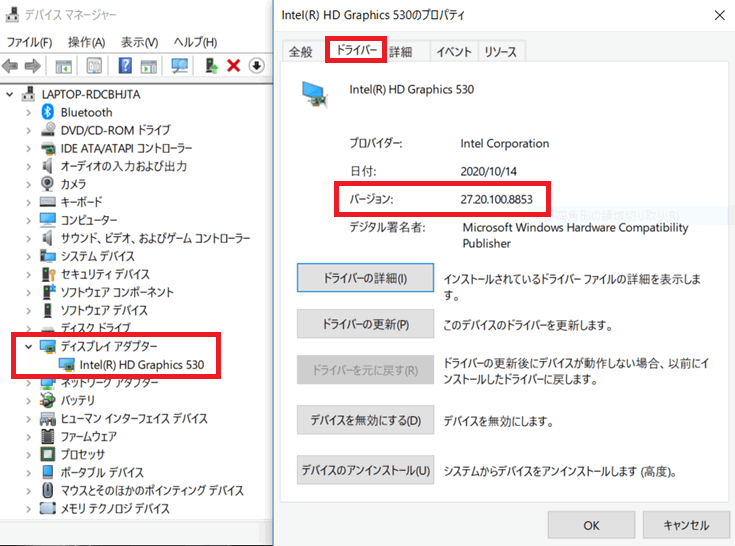Switch to the 詳細 tab
Viewport: 735px width, 546px height.
(401, 52)
